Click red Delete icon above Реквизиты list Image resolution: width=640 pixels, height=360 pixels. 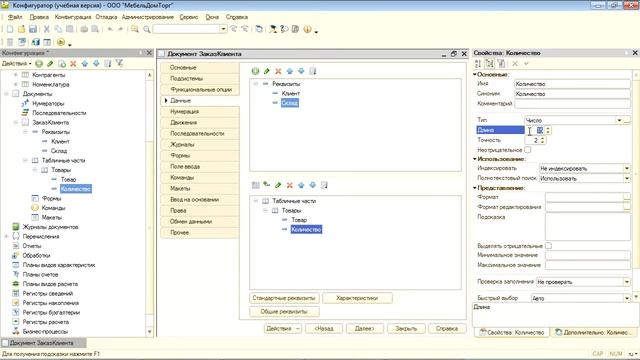tap(278, 71)
